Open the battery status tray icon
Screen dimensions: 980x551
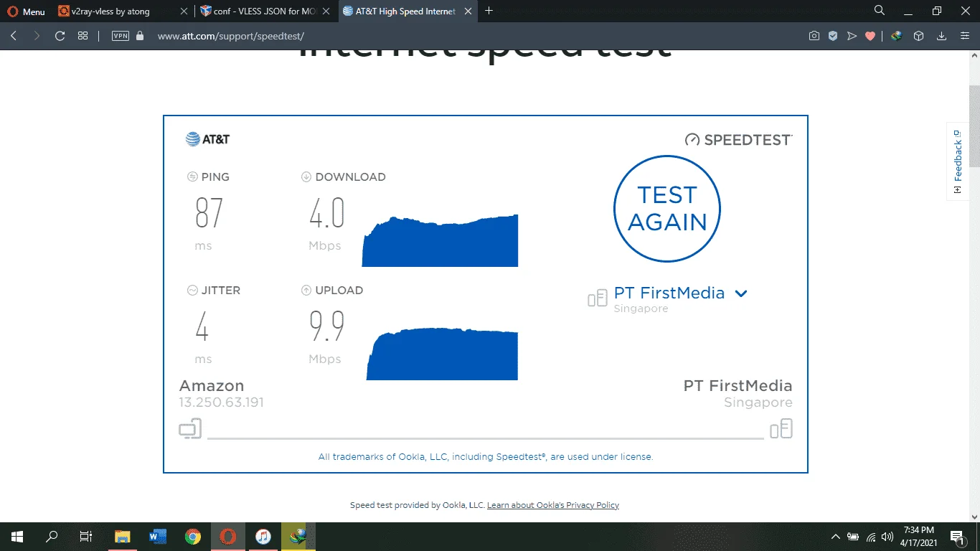point(853,537)
